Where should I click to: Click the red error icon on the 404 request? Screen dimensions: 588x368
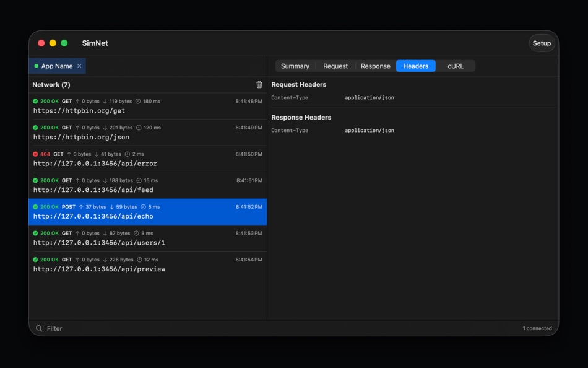(34, 154)
